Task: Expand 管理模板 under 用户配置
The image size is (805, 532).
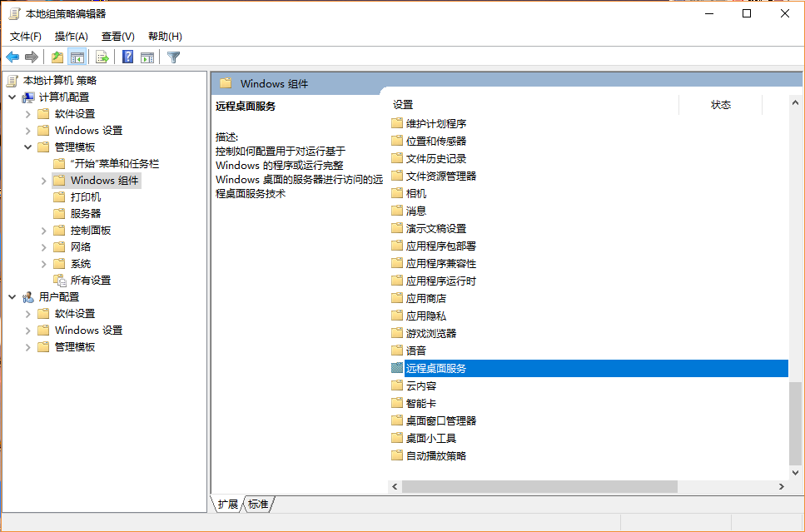Action: click(x=28, y=347)
